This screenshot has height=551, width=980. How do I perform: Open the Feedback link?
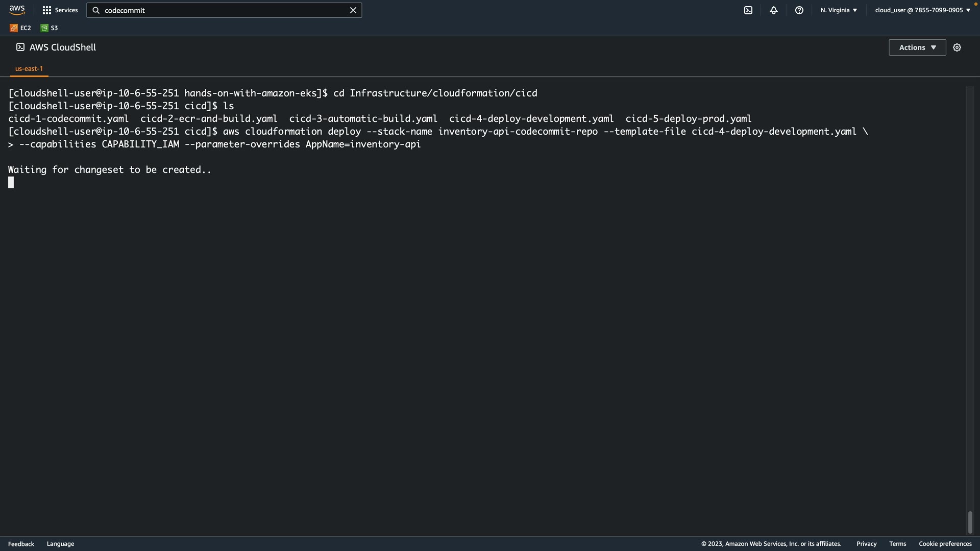click(x=21, y=544)
